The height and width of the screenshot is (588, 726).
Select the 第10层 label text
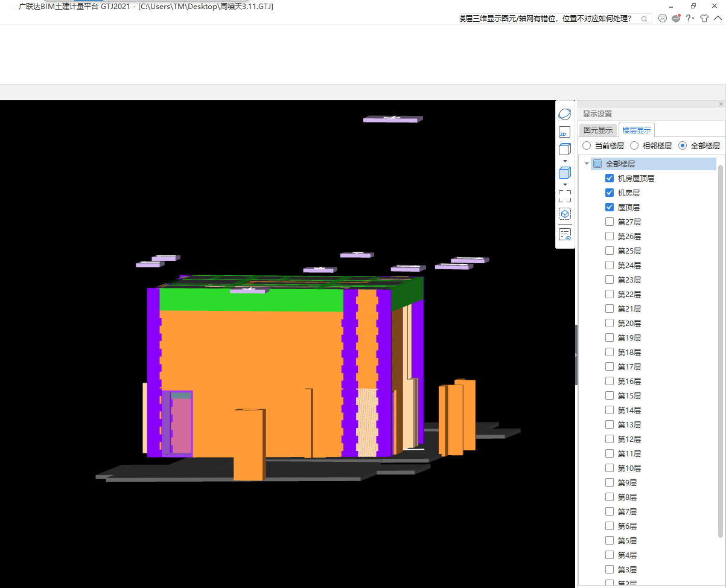(x=629, y=468)
